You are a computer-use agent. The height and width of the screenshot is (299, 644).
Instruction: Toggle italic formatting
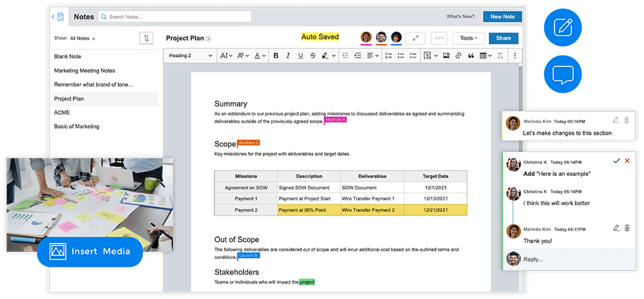(288, 55)
